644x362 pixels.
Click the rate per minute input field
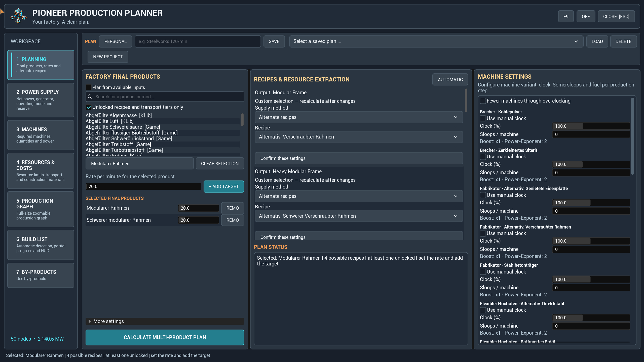click(143, 187)
